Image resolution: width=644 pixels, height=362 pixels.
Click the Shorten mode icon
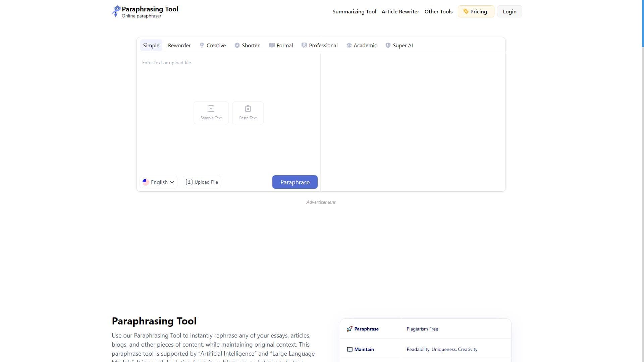[x=237, y=45]
